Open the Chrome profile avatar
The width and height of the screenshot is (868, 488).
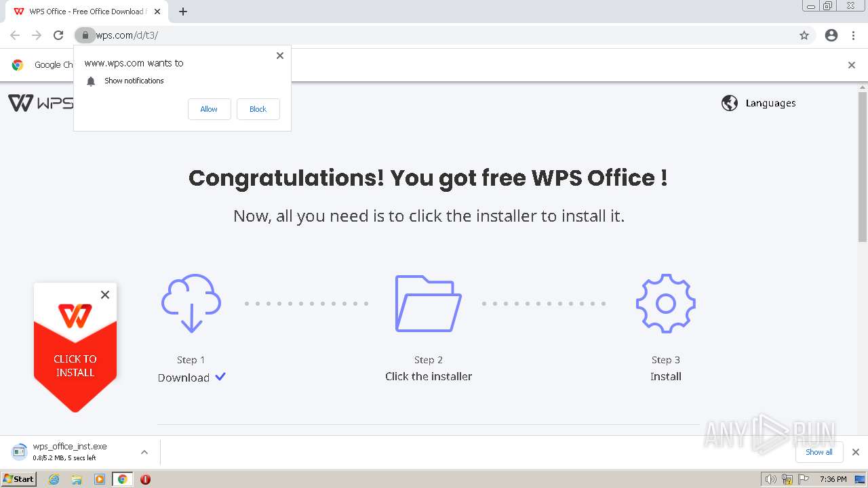(831, 35)
